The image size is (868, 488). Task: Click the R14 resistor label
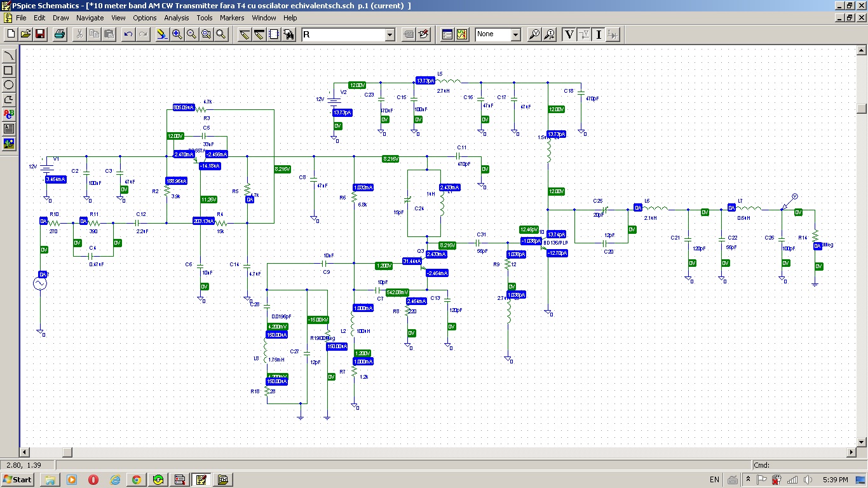tap(803, 238)
